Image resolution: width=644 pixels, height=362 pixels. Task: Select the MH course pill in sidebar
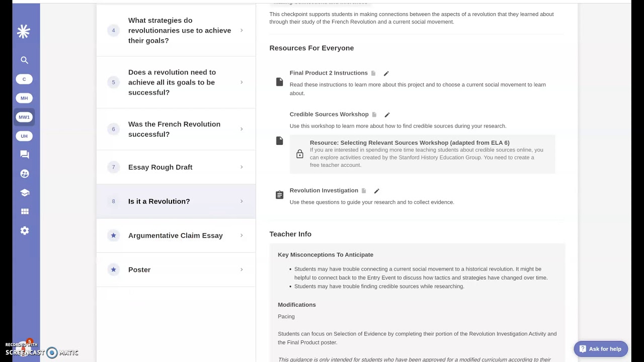point(24,98)
